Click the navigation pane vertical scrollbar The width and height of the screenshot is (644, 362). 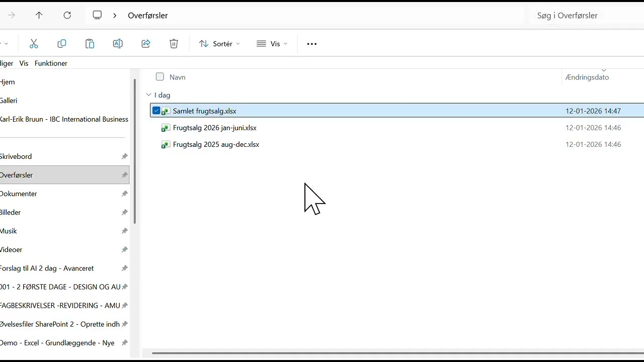coord(135,151)
